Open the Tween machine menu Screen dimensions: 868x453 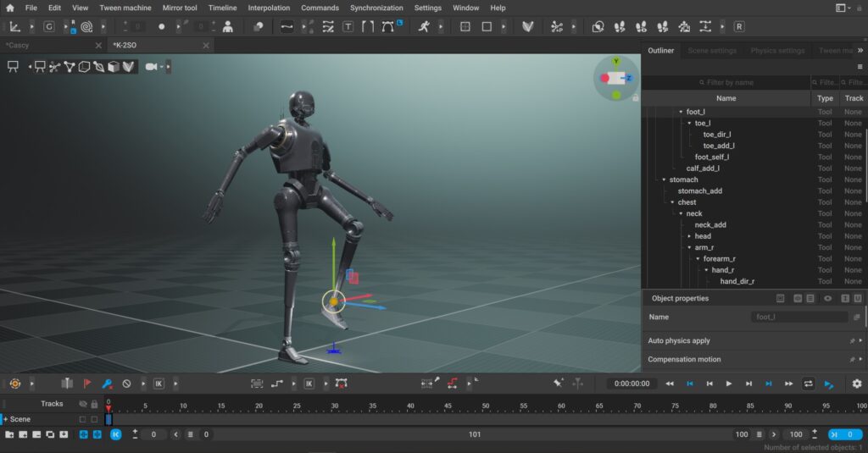(x=125, y=8)
